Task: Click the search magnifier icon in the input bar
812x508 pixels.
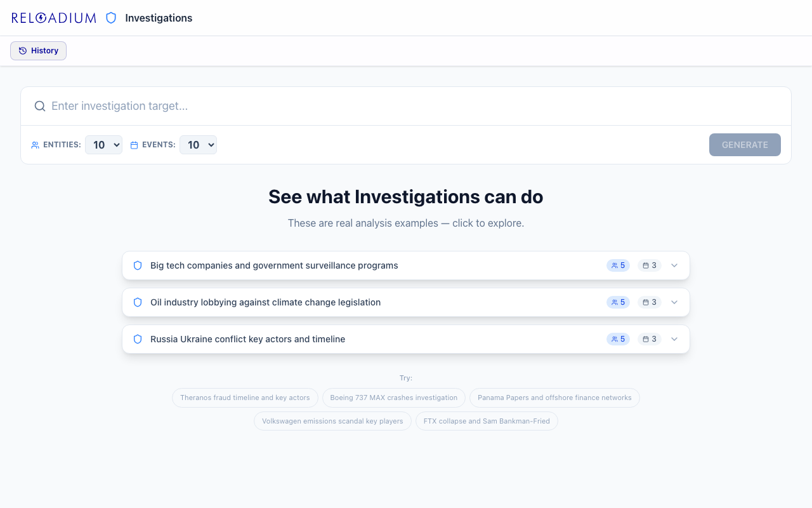Action: 39,106
